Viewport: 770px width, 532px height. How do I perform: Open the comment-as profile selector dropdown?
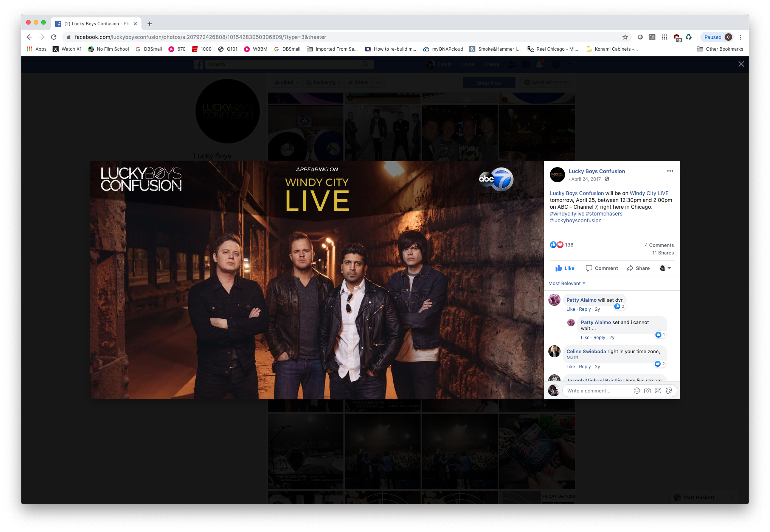[x=665, y=268]
